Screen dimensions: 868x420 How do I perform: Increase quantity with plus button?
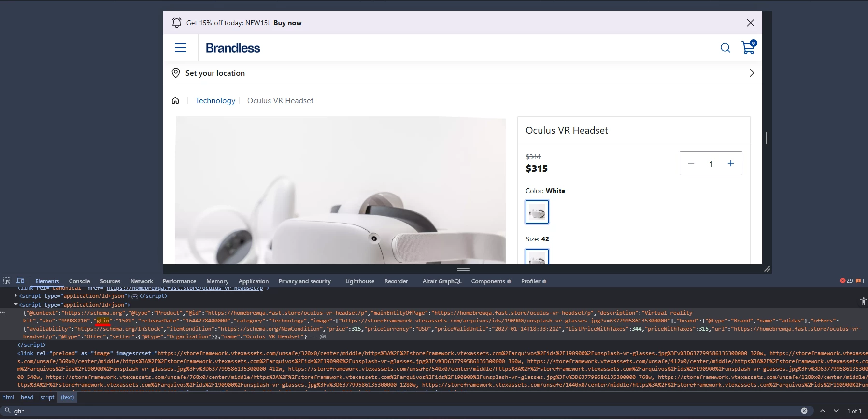pos(731,163)
